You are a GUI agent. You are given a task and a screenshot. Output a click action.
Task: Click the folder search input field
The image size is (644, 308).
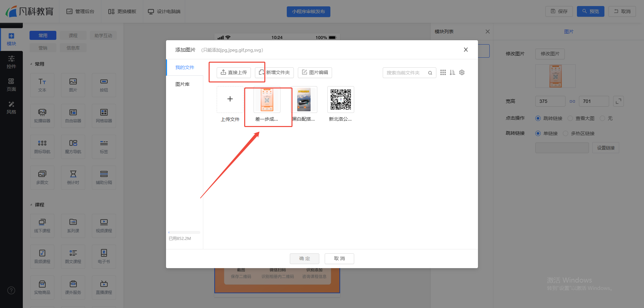click(x=405, y=73)
